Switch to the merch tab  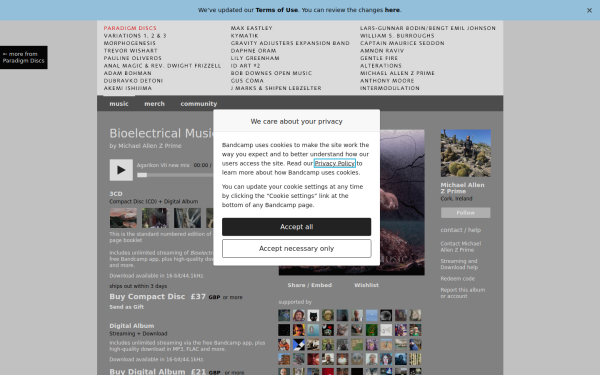point(155,104)
